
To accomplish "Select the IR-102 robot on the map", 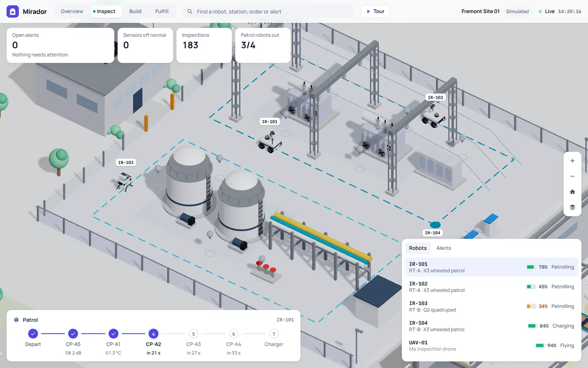I will click(433, 117).
